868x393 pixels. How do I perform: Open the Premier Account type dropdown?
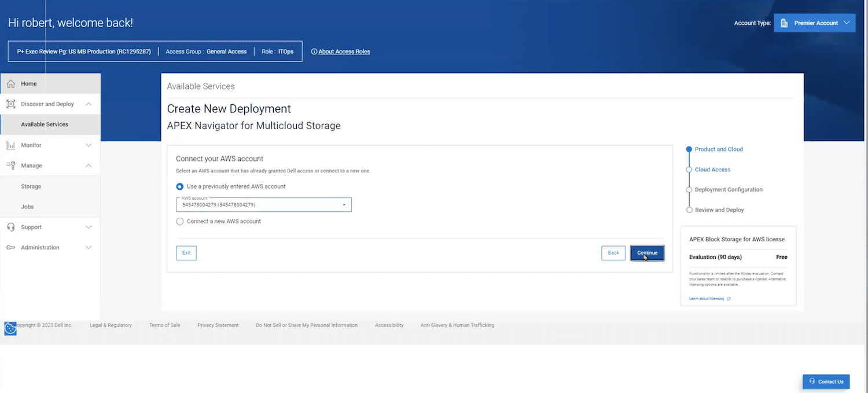(815, 23)
